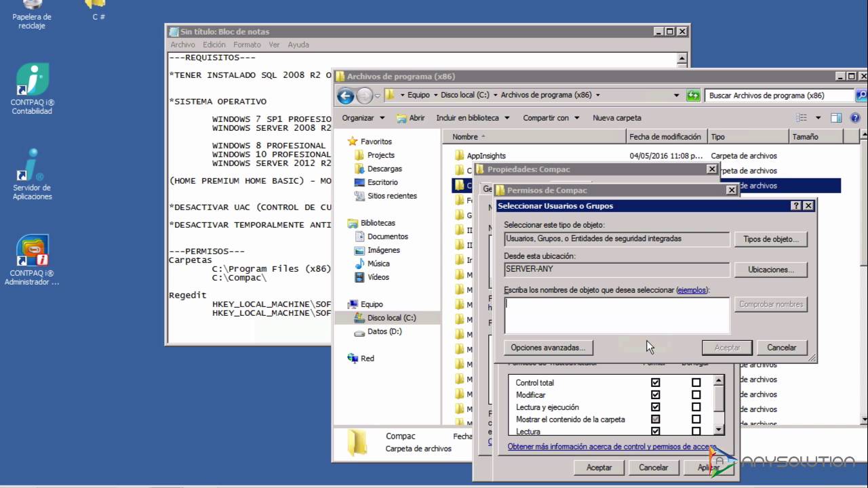Image resolution: width=868 pixels, height=488 pixels.
Task: Sort by Fecha de modificación column header
Action: [667, 137]
